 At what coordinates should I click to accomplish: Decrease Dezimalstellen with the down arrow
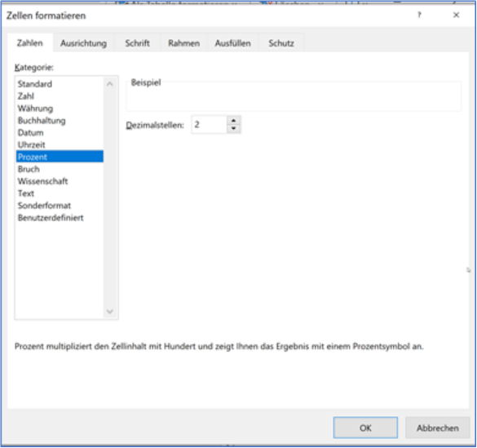[x=234, y=129]
